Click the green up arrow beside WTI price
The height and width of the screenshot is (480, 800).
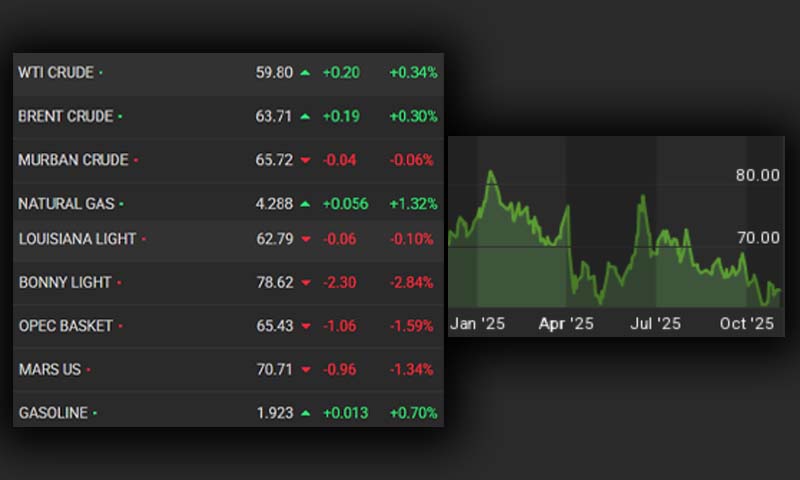(x=305, y=73)
